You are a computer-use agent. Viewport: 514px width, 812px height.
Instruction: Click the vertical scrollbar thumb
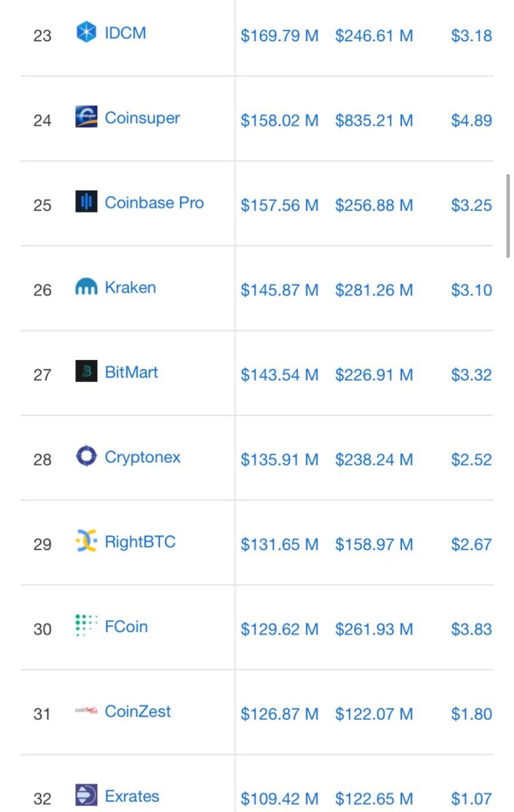tap(508, 215)
